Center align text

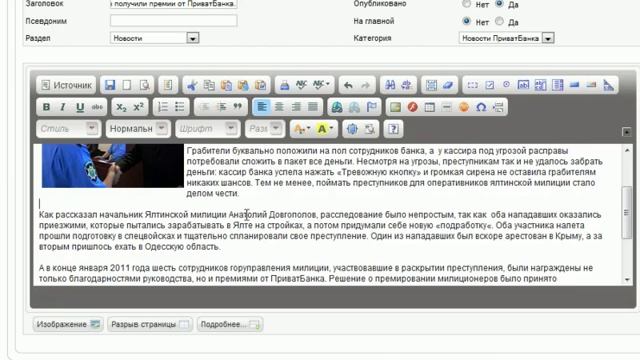pyautogui.click(x=279, y=107)
